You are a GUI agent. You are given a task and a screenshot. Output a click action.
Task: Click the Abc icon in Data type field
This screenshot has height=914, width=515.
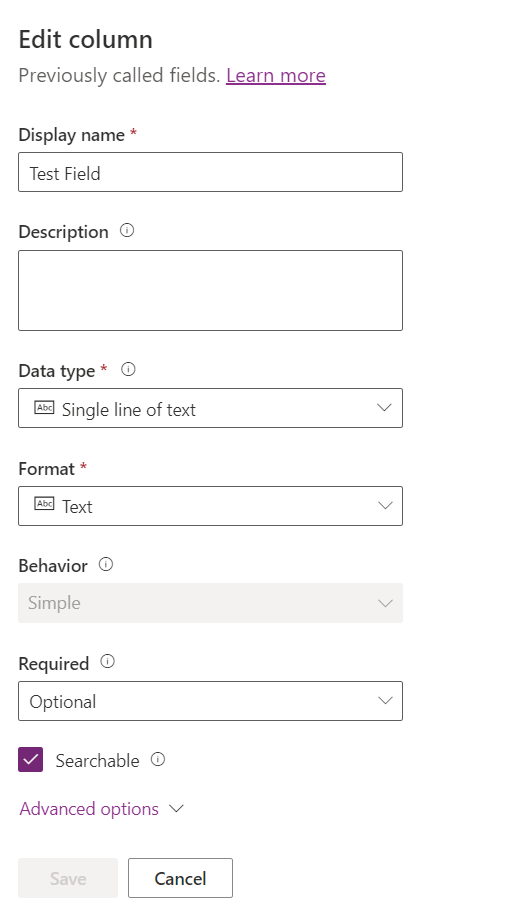[x=44, y=407]
